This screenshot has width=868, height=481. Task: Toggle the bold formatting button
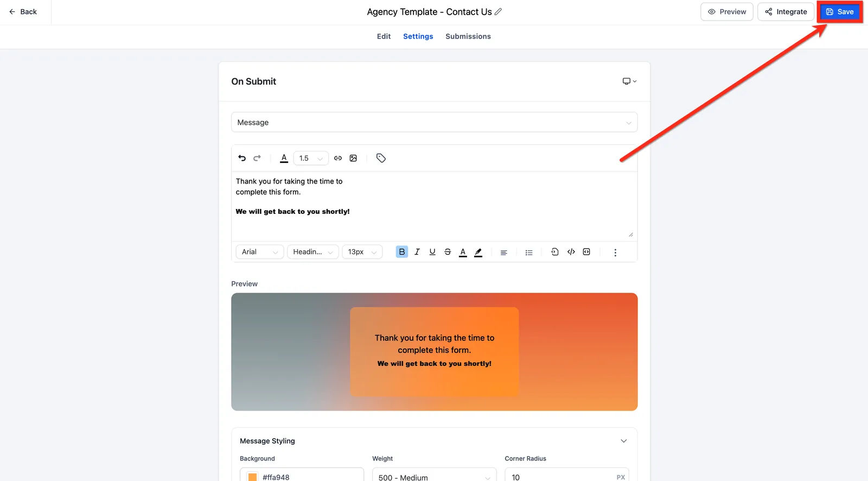click(x=402, y=252)
